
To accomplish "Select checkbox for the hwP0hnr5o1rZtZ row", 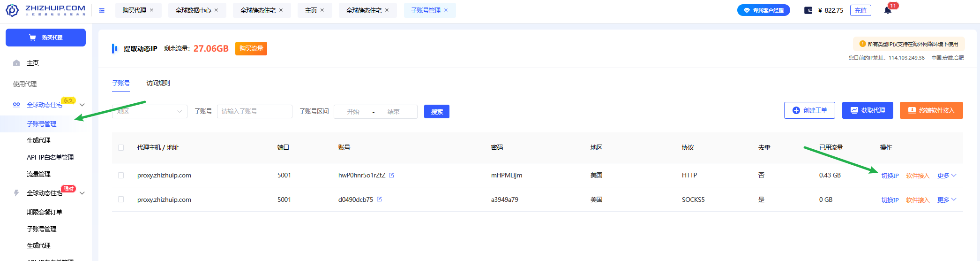I will (x=121, y=175).
